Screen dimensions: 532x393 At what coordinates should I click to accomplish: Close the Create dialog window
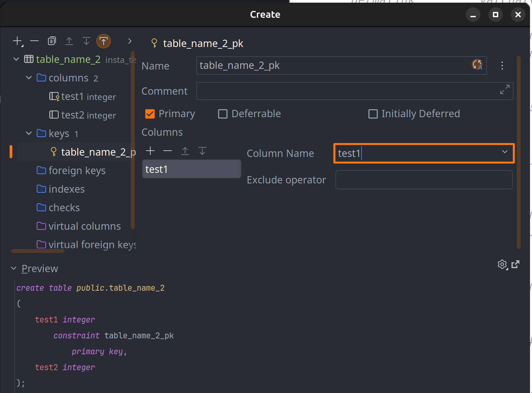518,15
